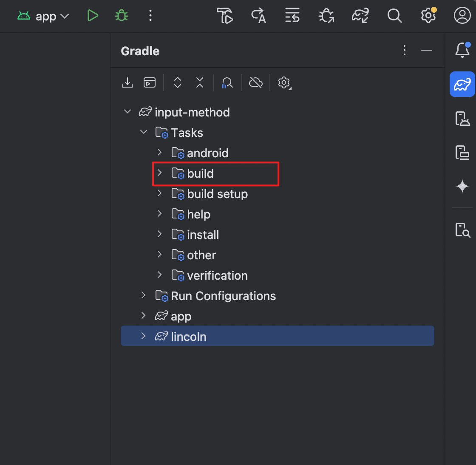Screen dimensions: 476x465
Task: Expand the verification tasks folder
Action: (x=160, y=275)
